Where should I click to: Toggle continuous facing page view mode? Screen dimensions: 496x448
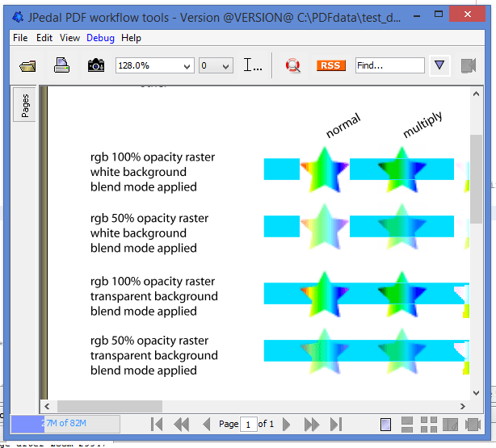[x=429, y=424]
